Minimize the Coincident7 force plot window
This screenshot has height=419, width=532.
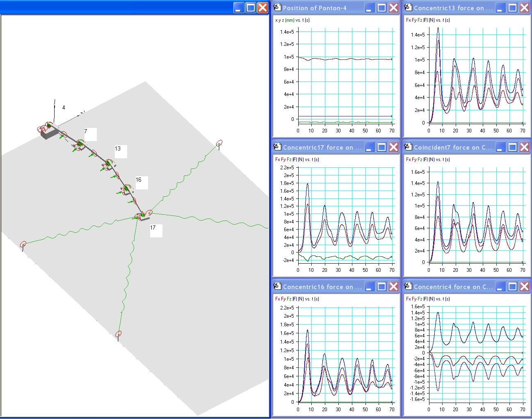(501, 147)
